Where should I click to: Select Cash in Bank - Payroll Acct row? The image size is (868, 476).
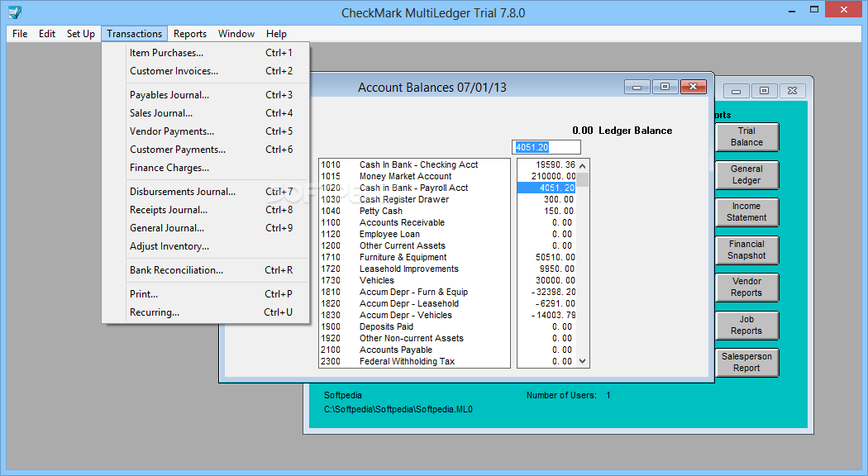415,188
